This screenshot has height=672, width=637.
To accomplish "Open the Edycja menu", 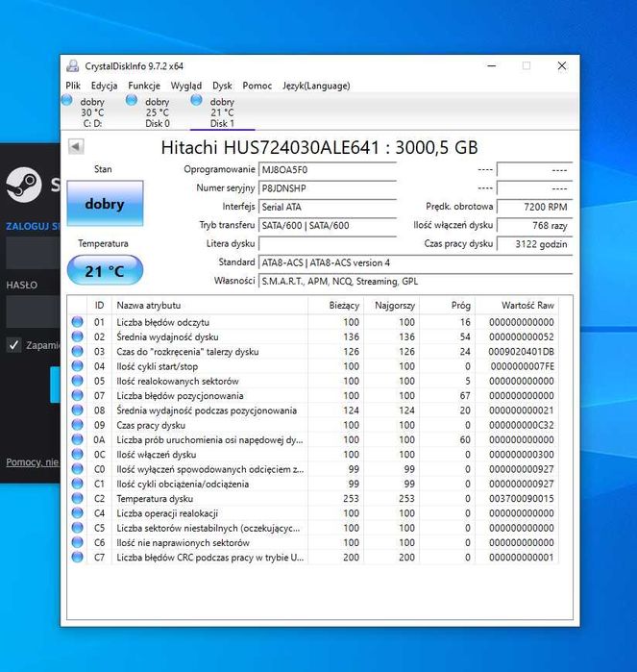I will tap(104, 86).
